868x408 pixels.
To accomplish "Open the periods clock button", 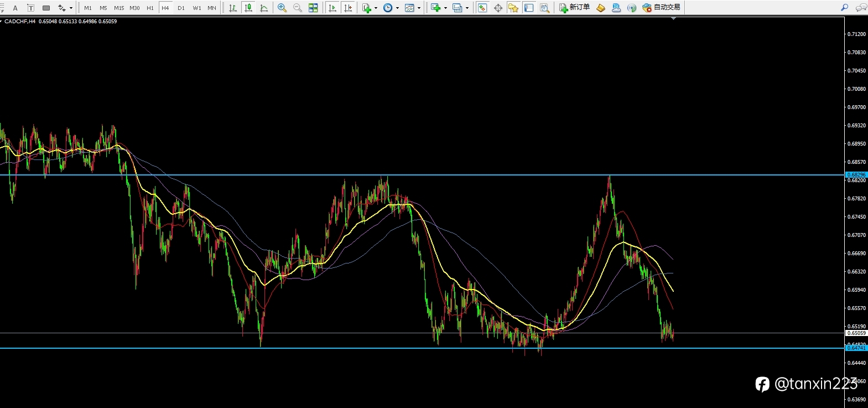I will (x=388, y=8).
